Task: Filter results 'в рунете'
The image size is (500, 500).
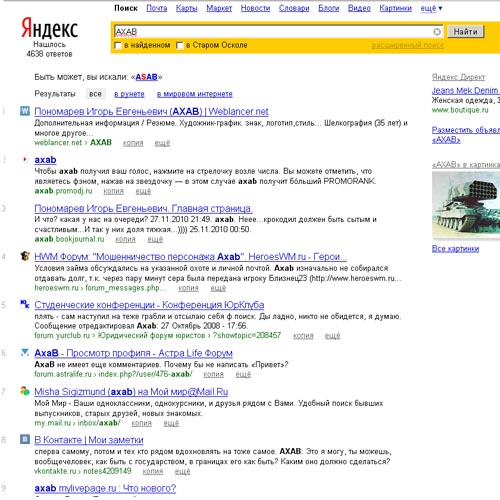Action: pyautogui.click(x=129, y=94)
